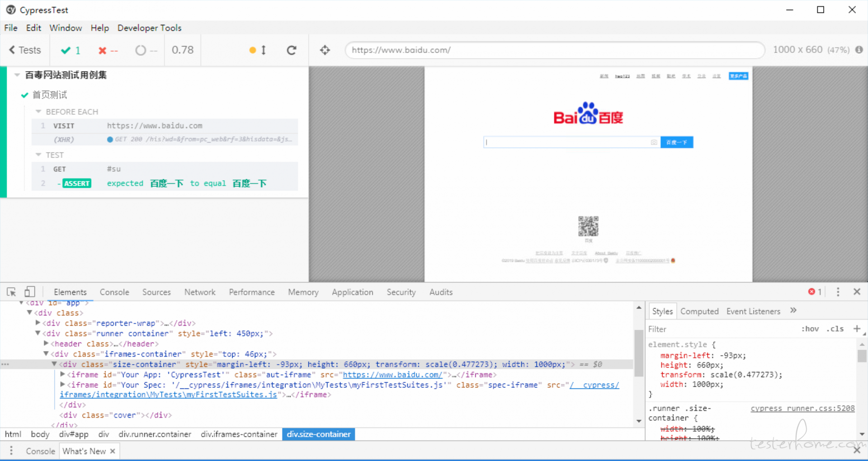Screen dimensions: 868x461
Task: Click the 首页测试 passed test
Action: pyautogui.click(x=49, y=95)
